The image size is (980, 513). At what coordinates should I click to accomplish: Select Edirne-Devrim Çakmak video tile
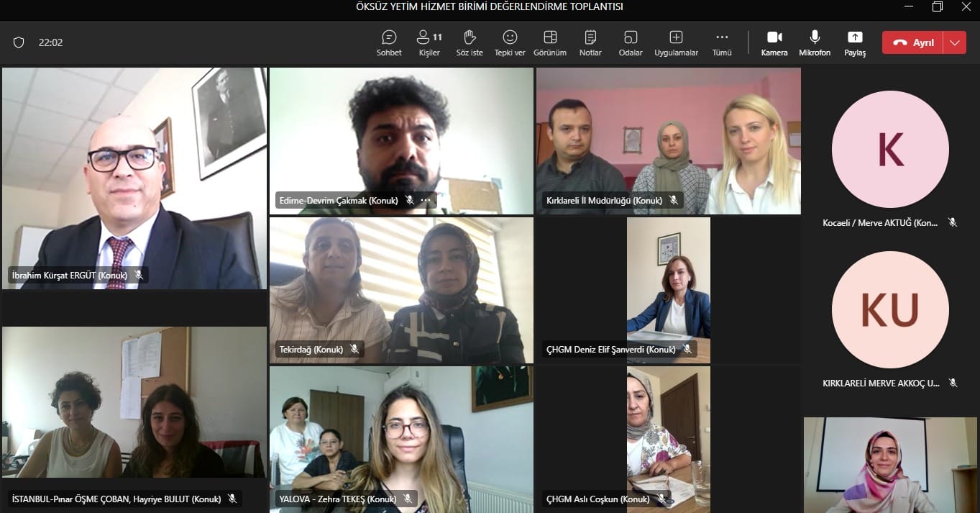click(x=401, y=141)
